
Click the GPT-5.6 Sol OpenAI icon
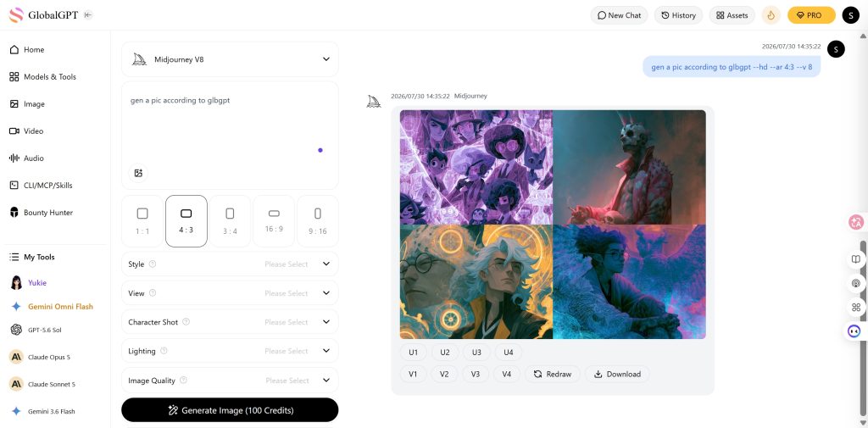(17, 330)
